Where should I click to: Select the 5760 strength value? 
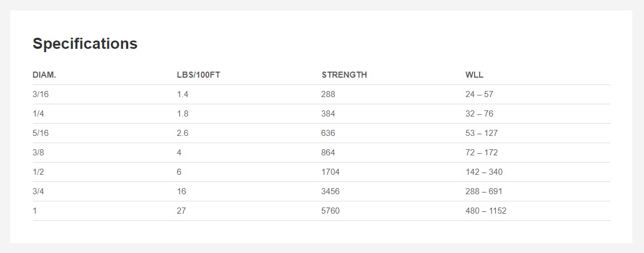(330, 211)
